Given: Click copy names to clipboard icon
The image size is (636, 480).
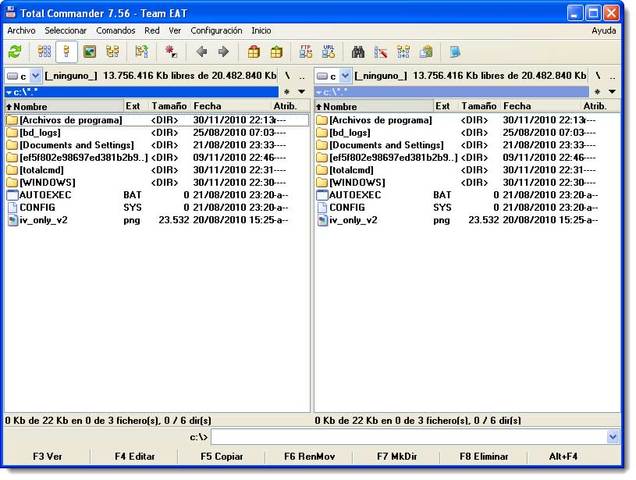Looking at the screenshot, I should pyautogui.click(x=426, y=52).
